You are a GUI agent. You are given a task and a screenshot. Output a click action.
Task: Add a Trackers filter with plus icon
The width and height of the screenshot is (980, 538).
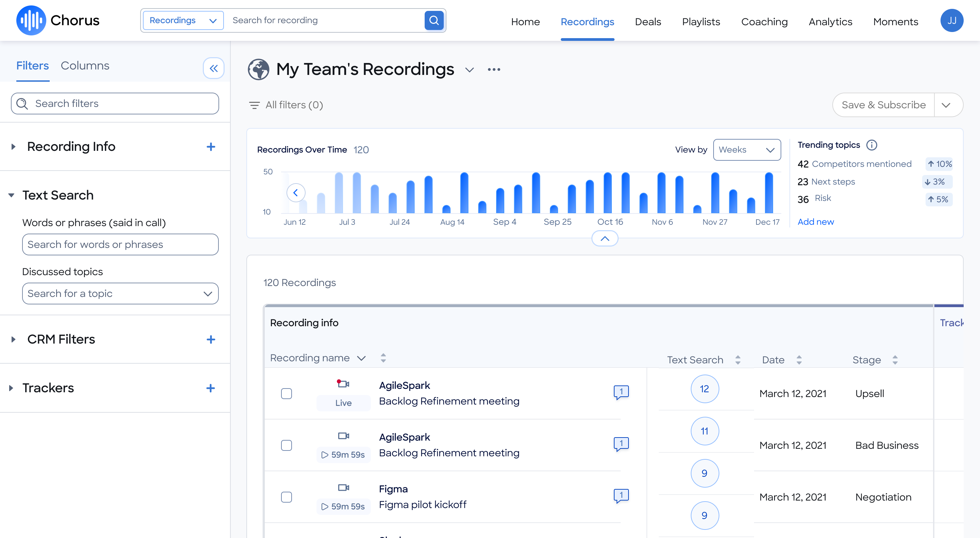click(x=210, y=388)
